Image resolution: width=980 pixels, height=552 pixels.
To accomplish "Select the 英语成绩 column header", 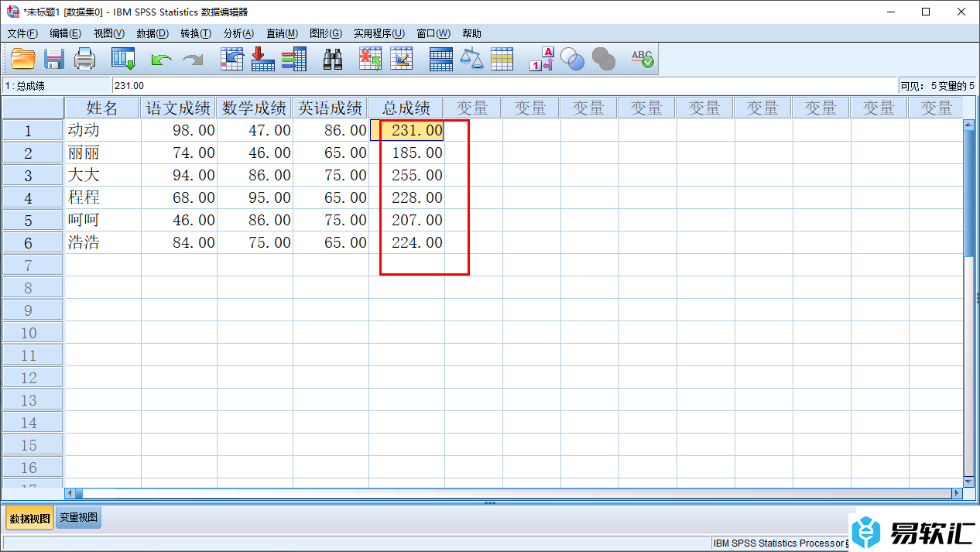I will point(331,108).
